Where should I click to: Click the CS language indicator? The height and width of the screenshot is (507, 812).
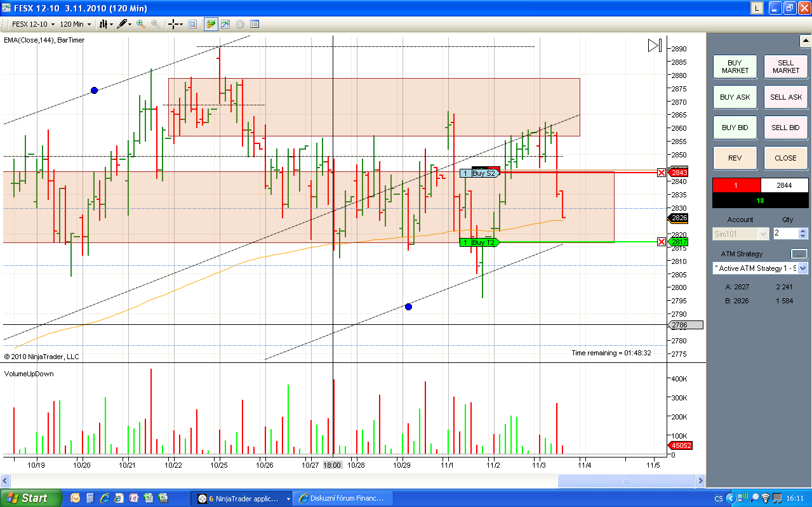click(x=719, y=498)
